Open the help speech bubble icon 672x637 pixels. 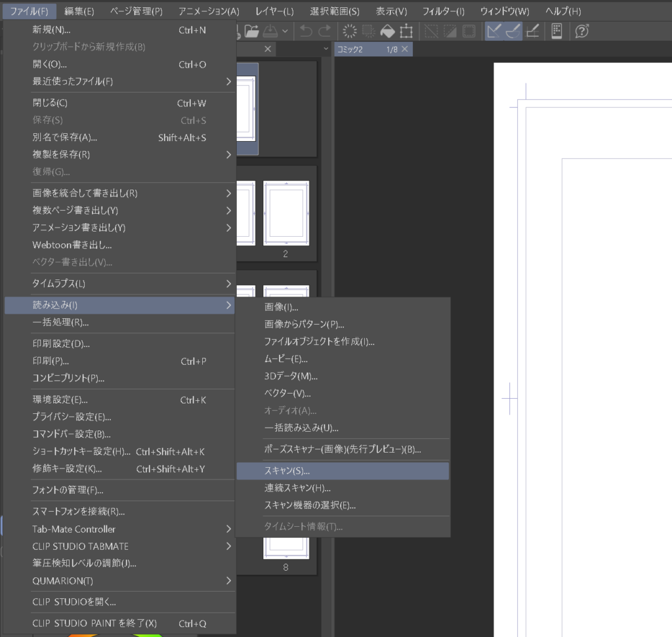(x=581, y=31)
